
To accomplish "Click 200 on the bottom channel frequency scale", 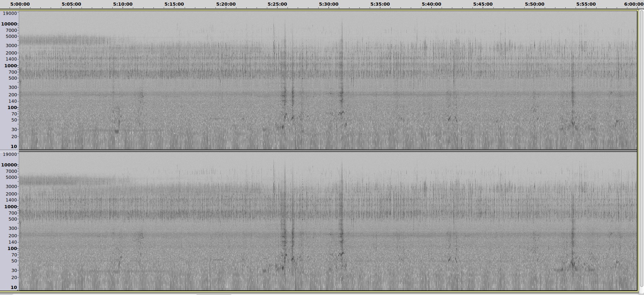I will coord(13,236).
